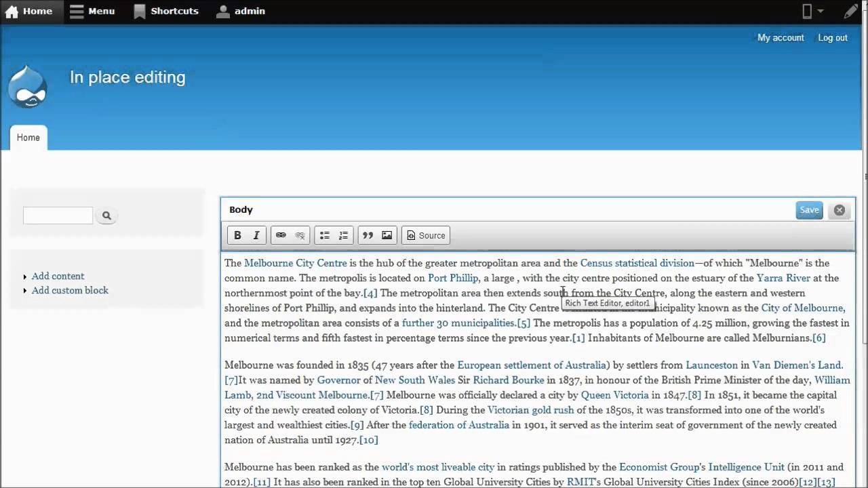Click world's most liveable city link
Viewport: 868px width, 488px height.
438,466
